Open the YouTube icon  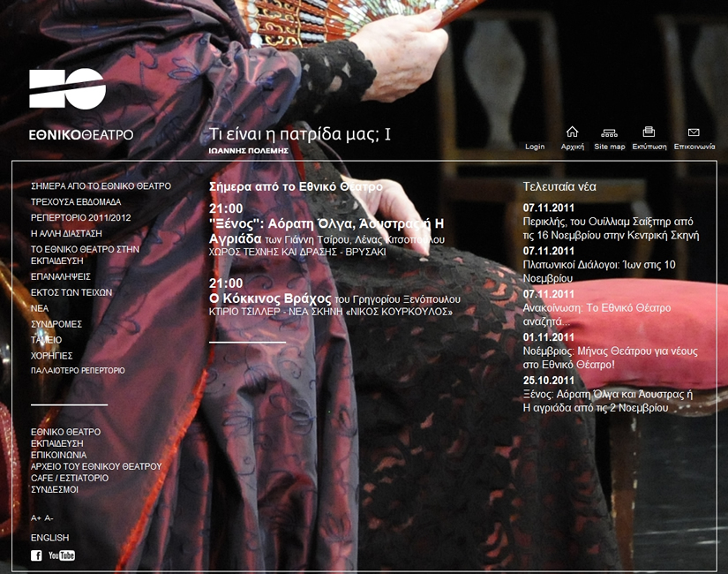(62, 555)
